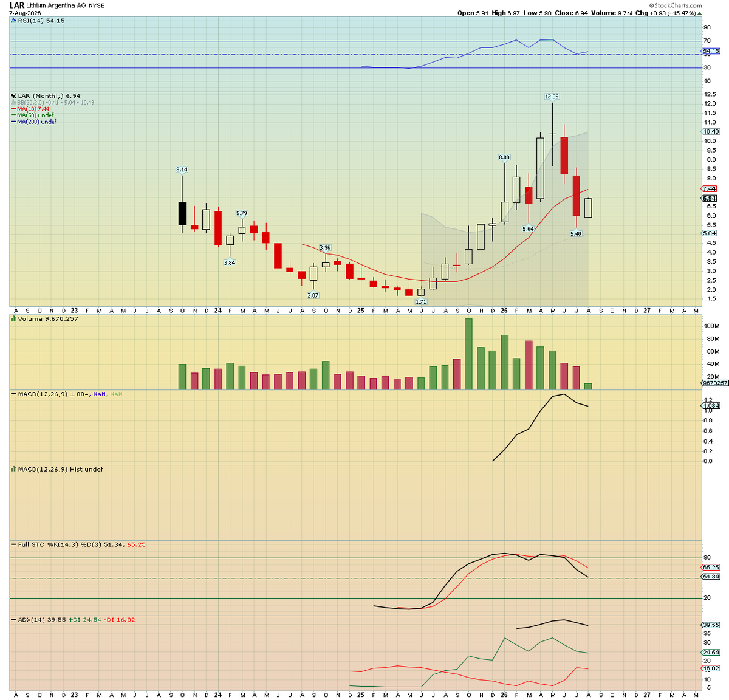Viewport: 729px width, 700px height.
Task: Click the 2.07 low price label
Action: coord(313,295)
